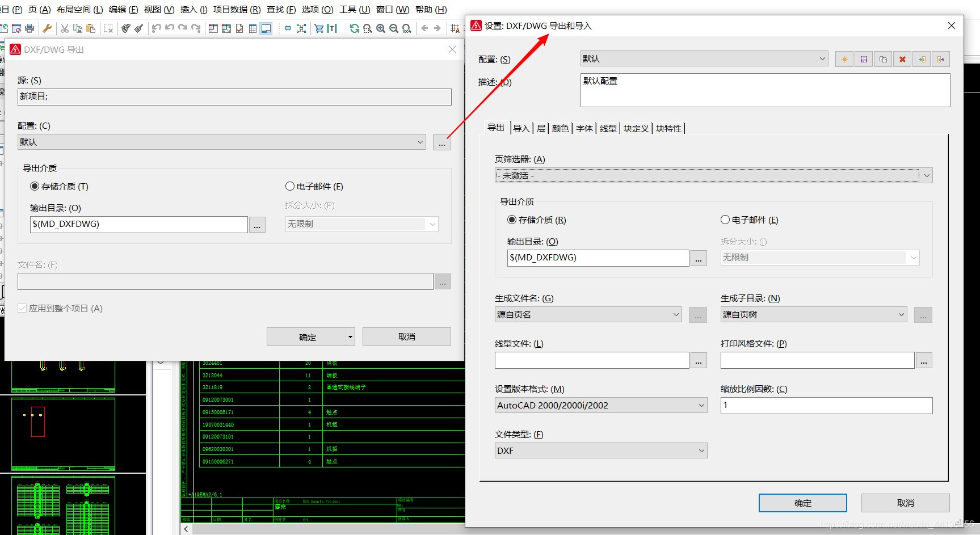This screenshot has width=980, height=535.
Task: Click the 缩放比例因数 input field
Action: point(826,405)
